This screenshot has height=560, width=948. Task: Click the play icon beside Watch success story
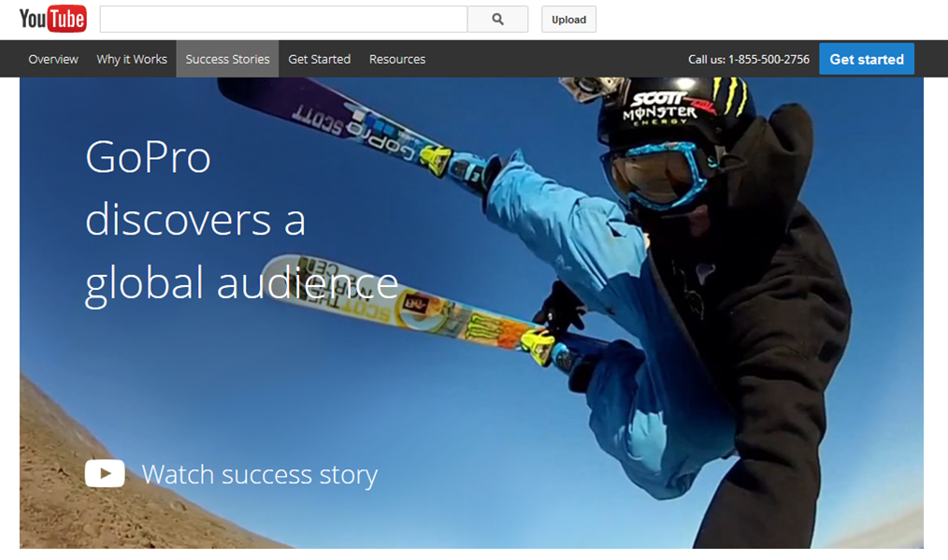click(105, 473)
